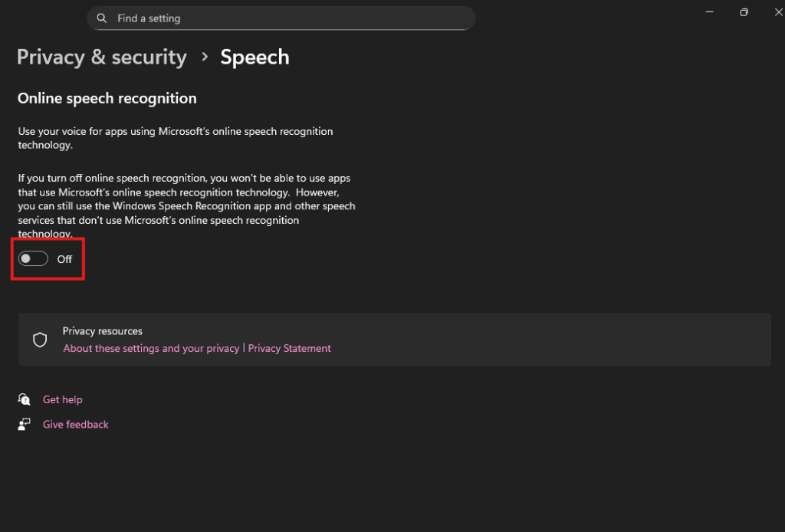Click the restore window icon

pyautogui.click(x=744, y=11)
